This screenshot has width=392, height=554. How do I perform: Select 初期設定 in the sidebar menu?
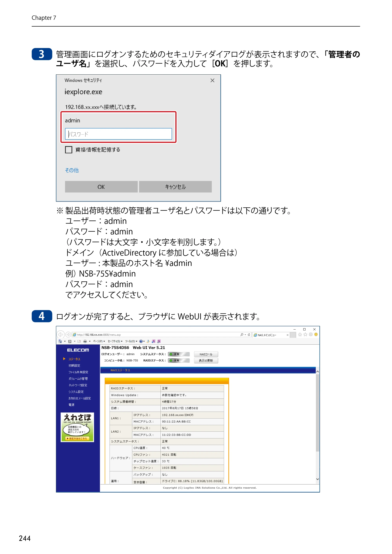pyautogui.click(x=74, y=366)
